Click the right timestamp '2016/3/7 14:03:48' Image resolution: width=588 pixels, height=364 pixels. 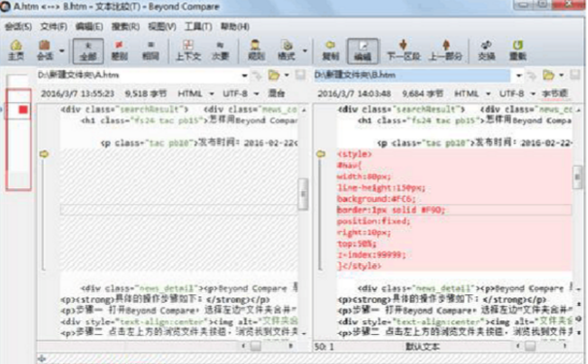[355, 93]
